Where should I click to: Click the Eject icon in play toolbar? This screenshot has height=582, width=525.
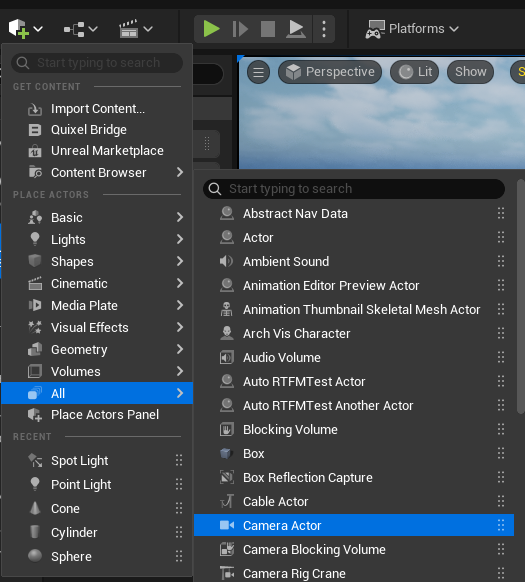click(296, 29)
